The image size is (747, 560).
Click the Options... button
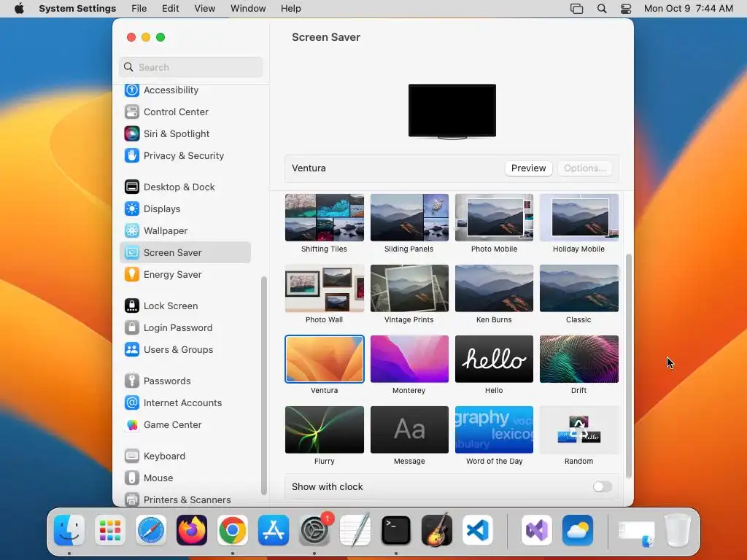point(584,168)
